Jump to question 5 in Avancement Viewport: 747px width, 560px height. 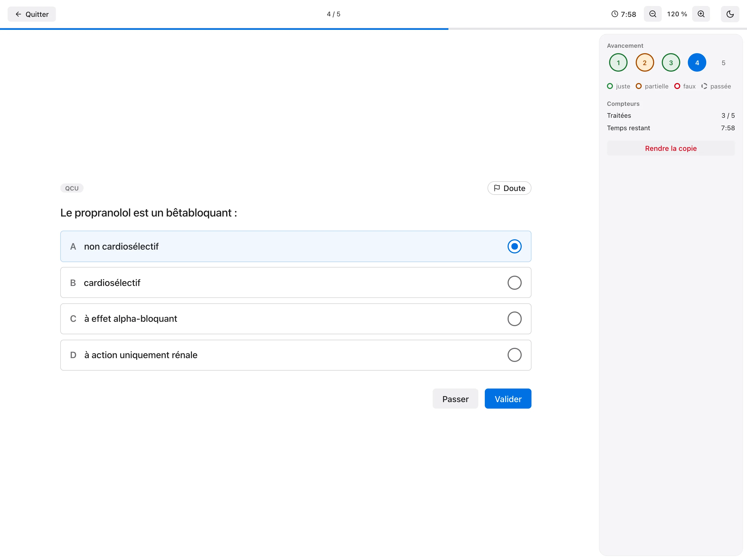coord(723,62)
